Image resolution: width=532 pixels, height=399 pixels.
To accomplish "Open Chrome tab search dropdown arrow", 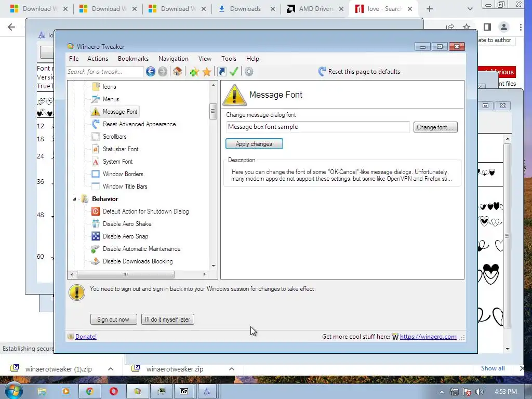I will pyautogui.click(x=470, y=9).
